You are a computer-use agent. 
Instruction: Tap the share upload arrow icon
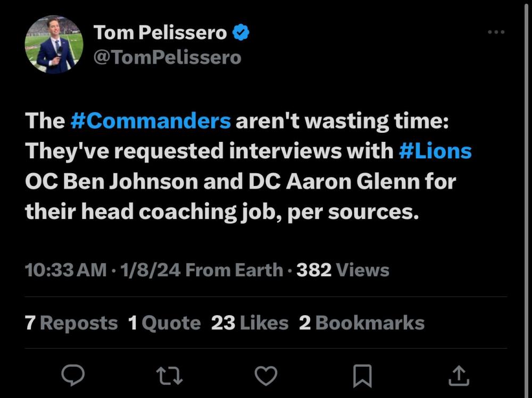458,376
